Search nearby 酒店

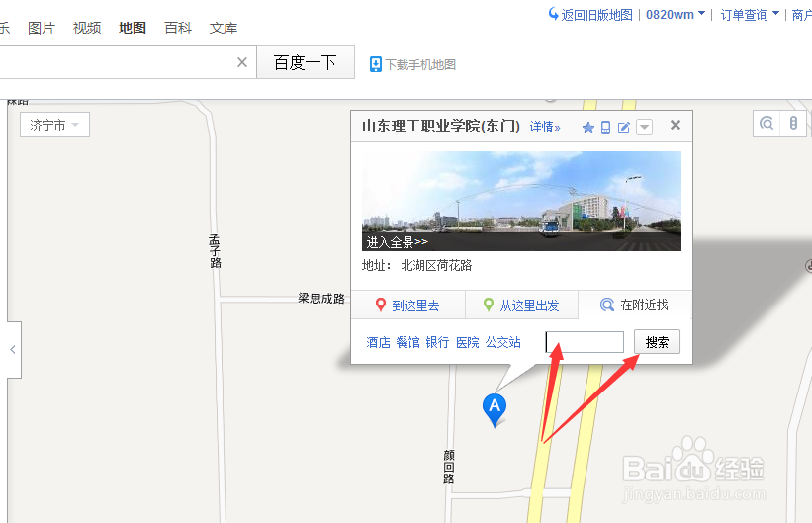click(x=378, y=342)
